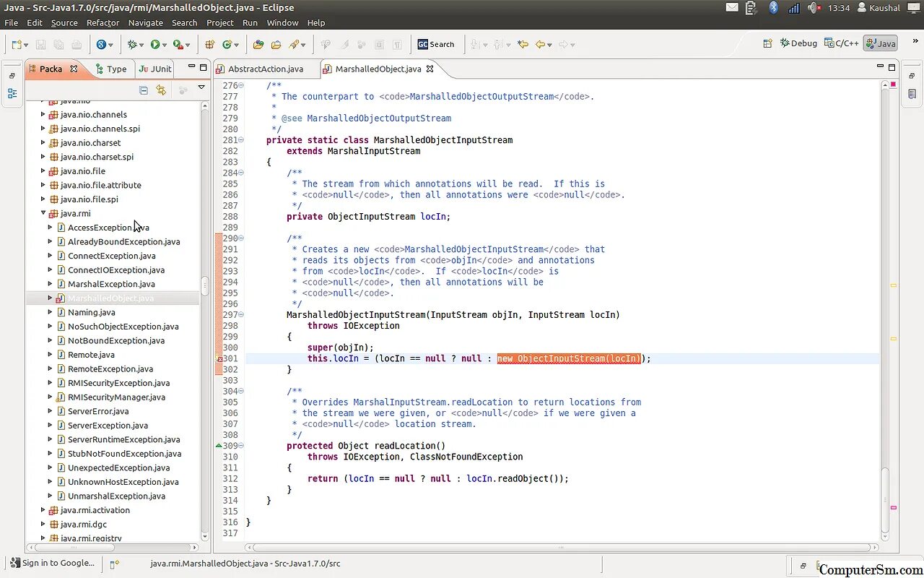Switch to the AbstractAction.java editor tab
This screenshot has height=578, width=924.
(x=265, y=69)
